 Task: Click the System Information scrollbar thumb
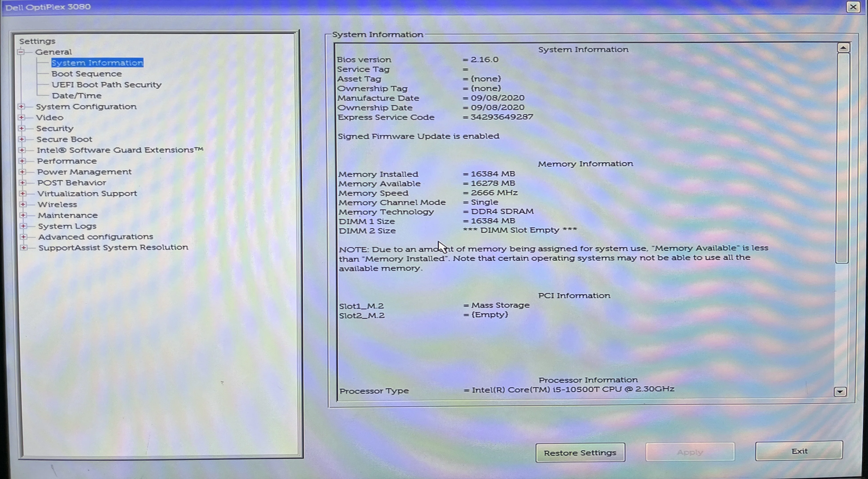(x=842, y=158)
